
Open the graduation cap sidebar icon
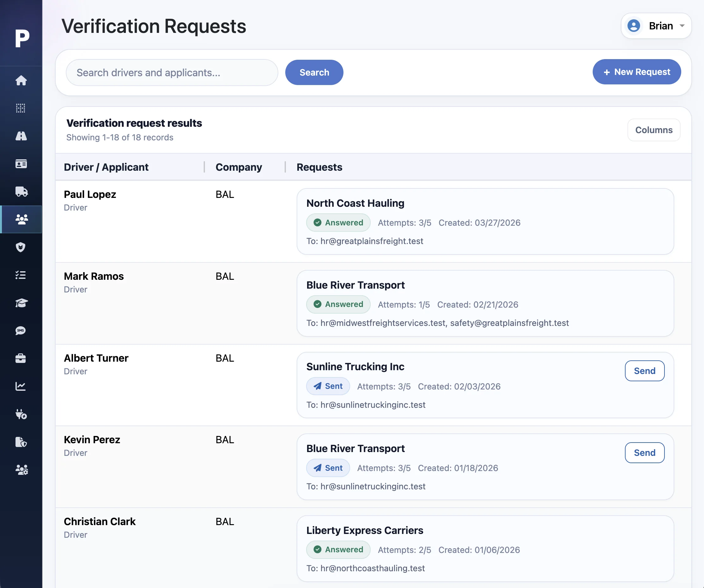(x=21, y=303)
